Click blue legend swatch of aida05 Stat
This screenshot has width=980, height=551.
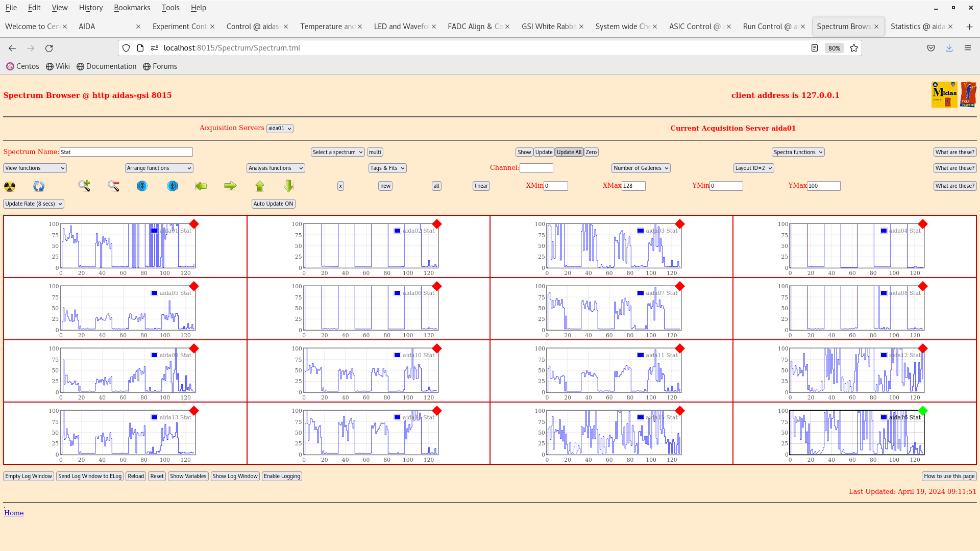(x=154, y=293)
